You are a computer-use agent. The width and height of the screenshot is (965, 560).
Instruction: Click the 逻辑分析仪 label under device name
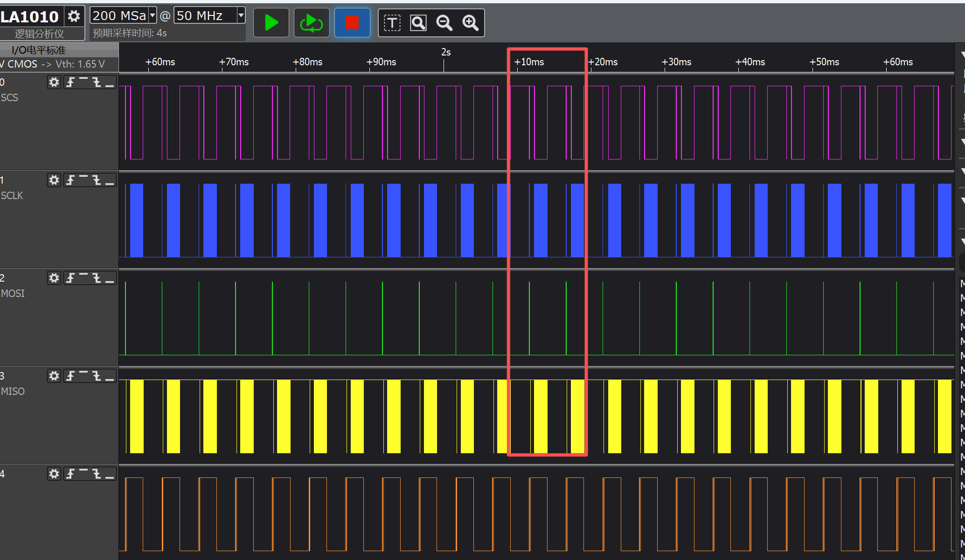point(39,34)
